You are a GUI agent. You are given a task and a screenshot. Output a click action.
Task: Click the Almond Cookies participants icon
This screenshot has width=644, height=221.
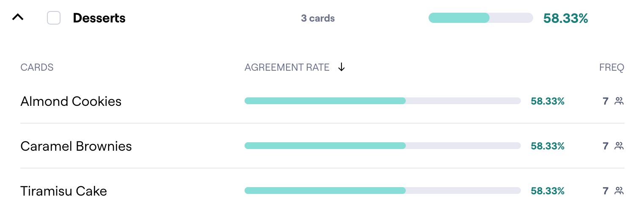pyautogui.click(x=619, y=101)
